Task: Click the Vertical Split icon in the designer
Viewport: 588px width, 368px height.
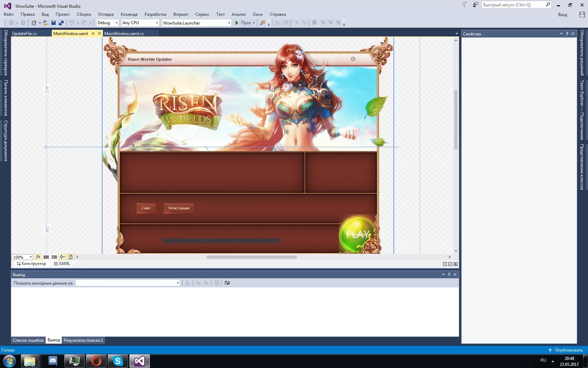Action: click(445, 264)
